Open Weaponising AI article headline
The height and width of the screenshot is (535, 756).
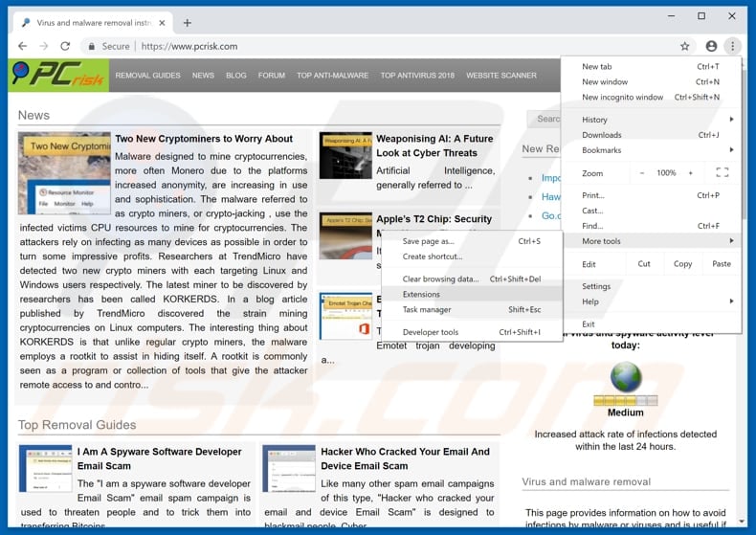434,145
